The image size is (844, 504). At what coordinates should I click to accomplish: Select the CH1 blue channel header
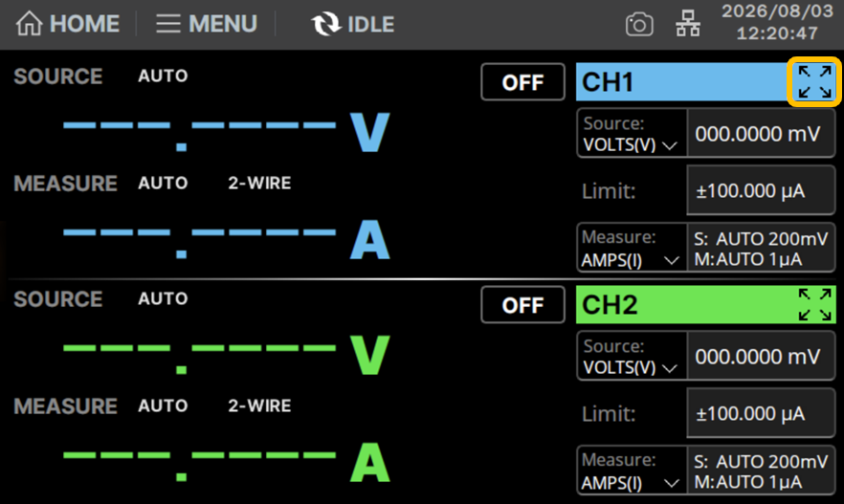[682, 81]
